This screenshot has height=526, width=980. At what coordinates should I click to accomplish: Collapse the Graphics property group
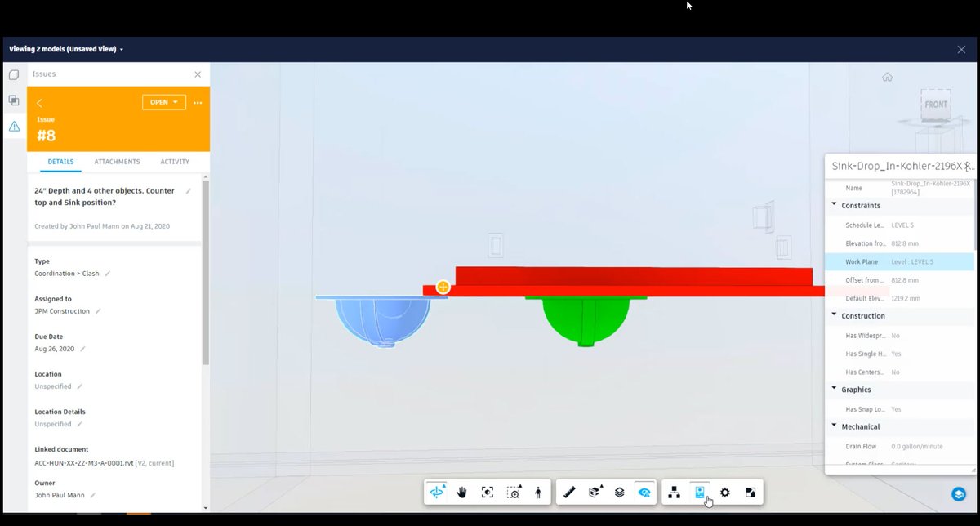point(834,390)
